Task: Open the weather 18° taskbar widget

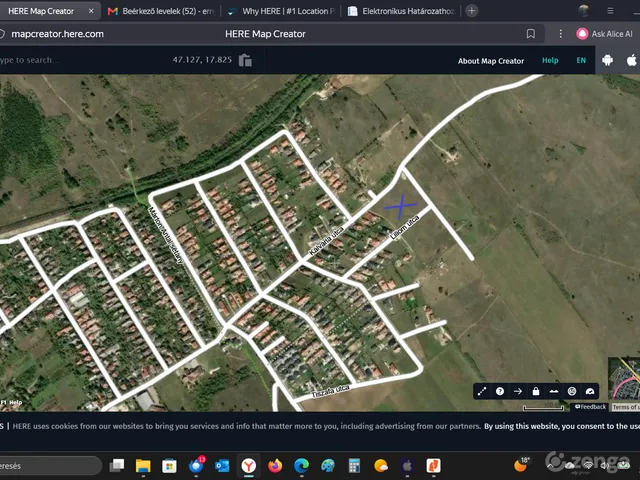Action: [522, 464]
